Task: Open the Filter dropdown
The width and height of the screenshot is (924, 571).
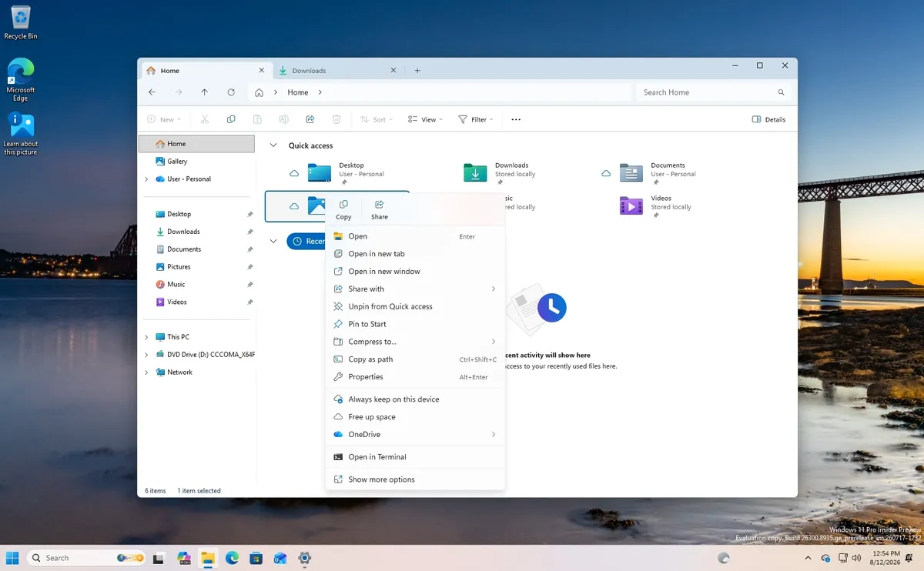Action: tap(476, 119)
